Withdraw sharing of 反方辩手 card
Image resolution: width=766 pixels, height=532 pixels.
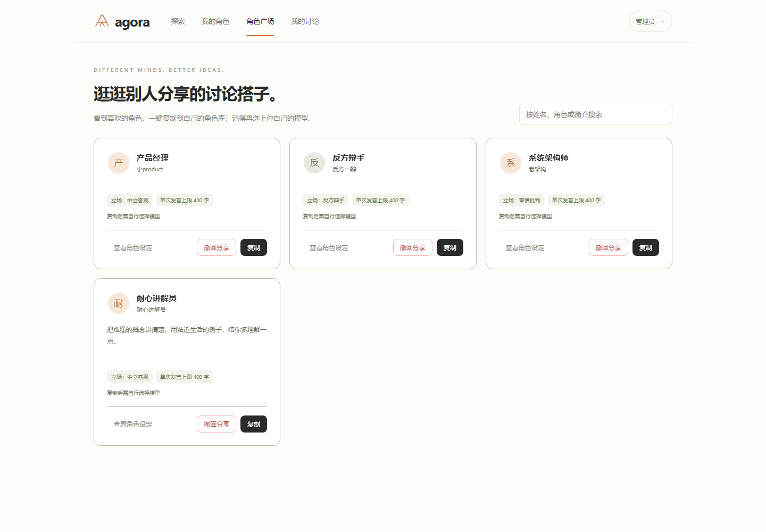pyautogui.click(x=413, y=247)
